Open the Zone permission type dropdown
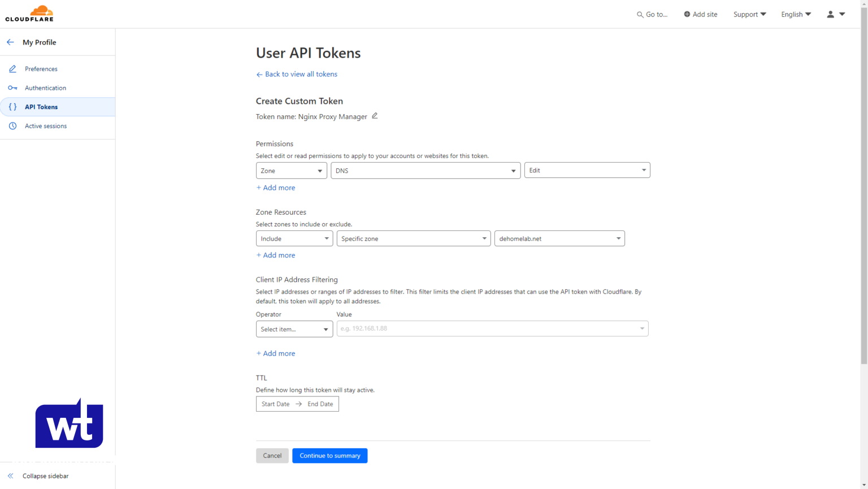This screenshot has height=489, width=868. click(x=291, y=171)
